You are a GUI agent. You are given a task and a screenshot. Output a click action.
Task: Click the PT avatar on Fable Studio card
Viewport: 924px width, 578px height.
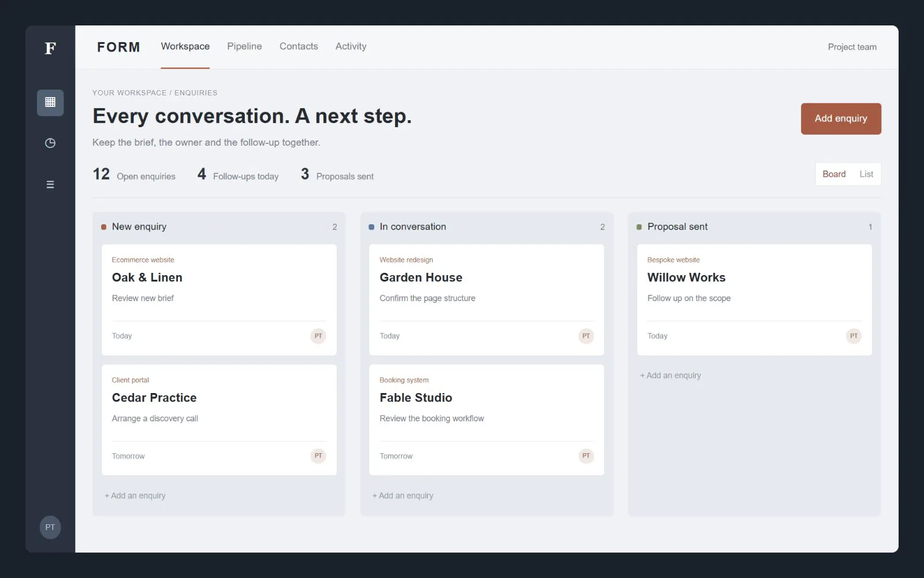[586, 456]
